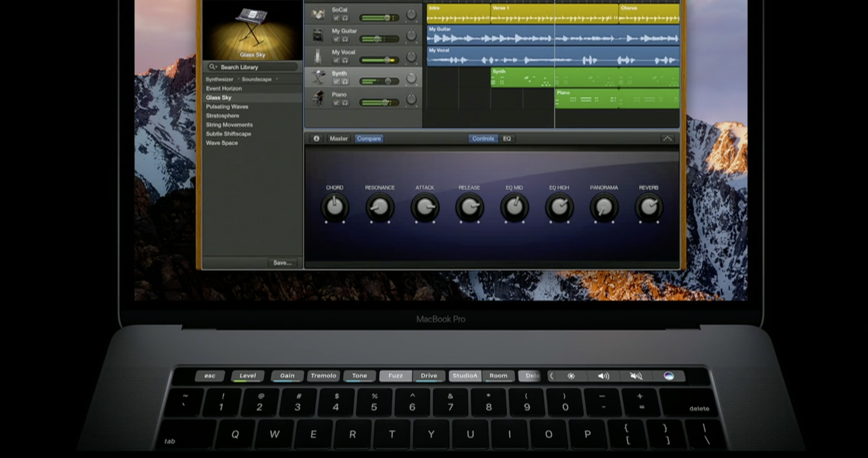
Task: Click the My Guitar amp icon
Action: 318,35
